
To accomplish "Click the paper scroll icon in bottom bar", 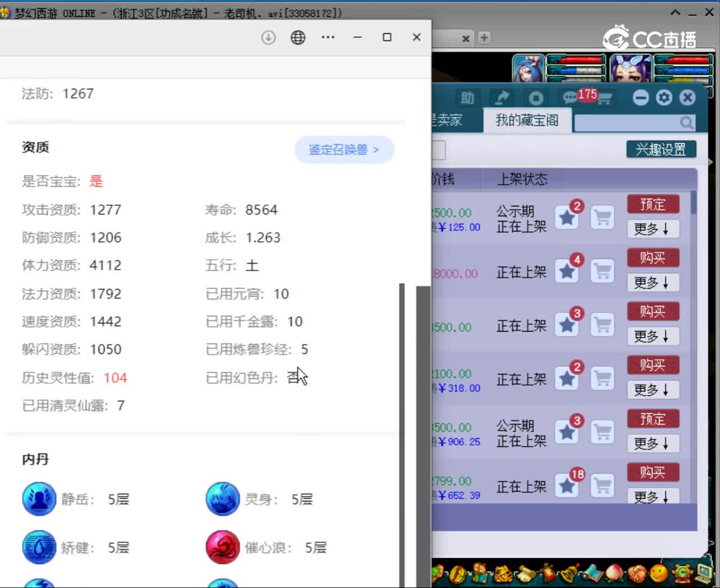I will click(526, 574).
